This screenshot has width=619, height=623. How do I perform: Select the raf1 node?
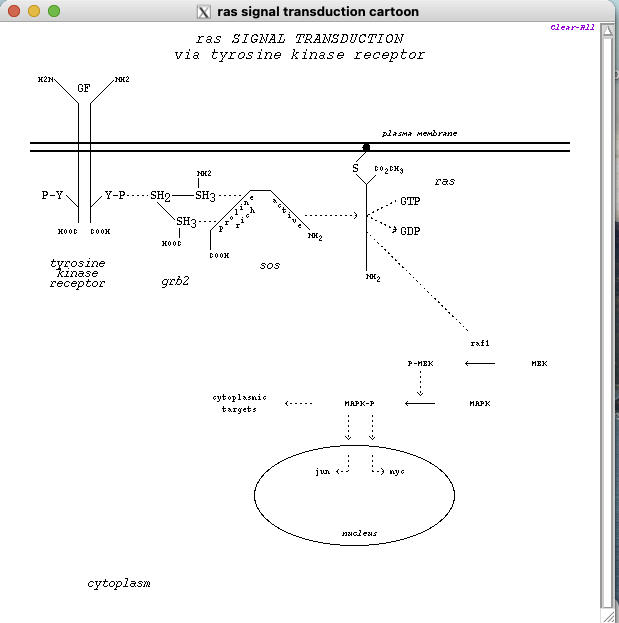click(x=479, y=343)
